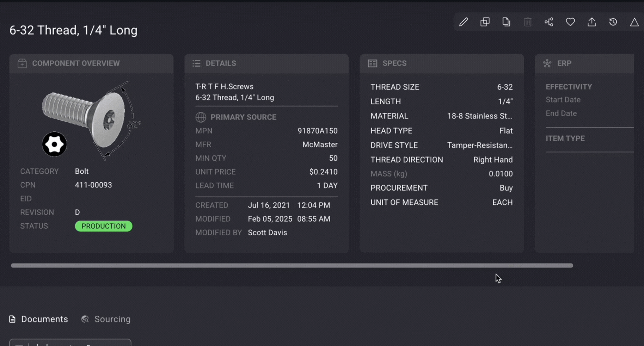
Task: Open the branching nodes where-used icon
Action: pos(549,22)
